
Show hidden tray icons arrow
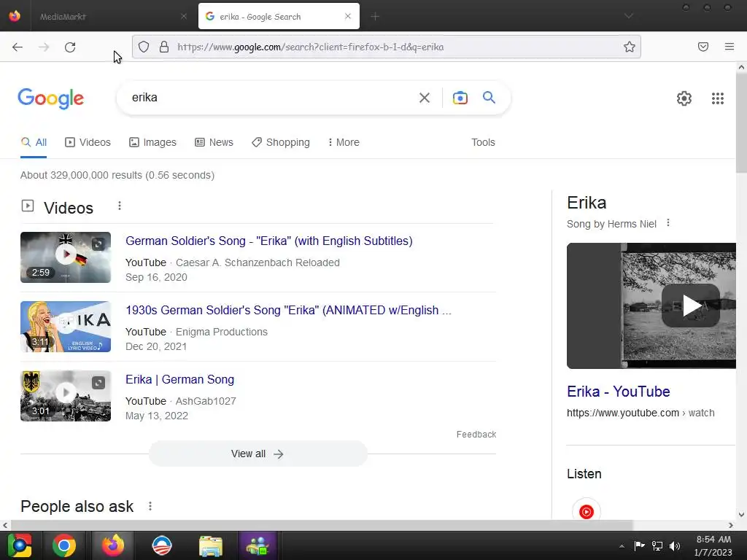[622, 546]
